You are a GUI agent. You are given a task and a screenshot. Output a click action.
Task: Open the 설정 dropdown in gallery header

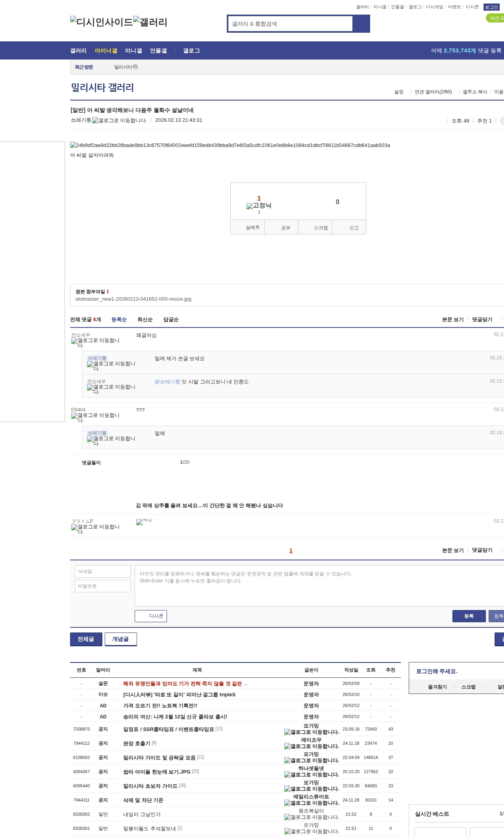[x=398, y=92]
